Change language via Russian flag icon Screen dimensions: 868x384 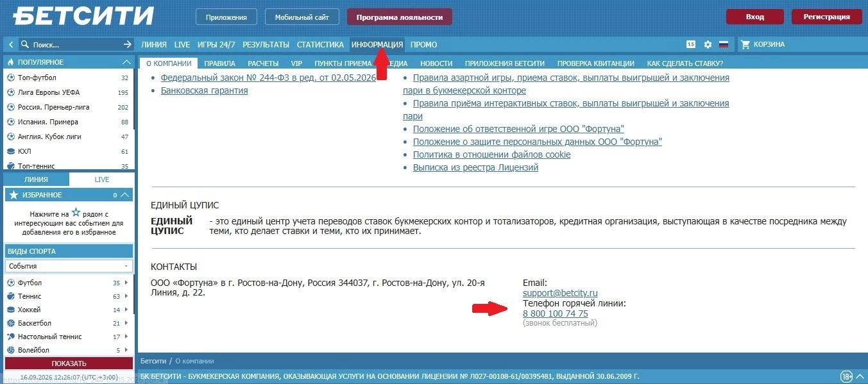click(x=724, y=45)
